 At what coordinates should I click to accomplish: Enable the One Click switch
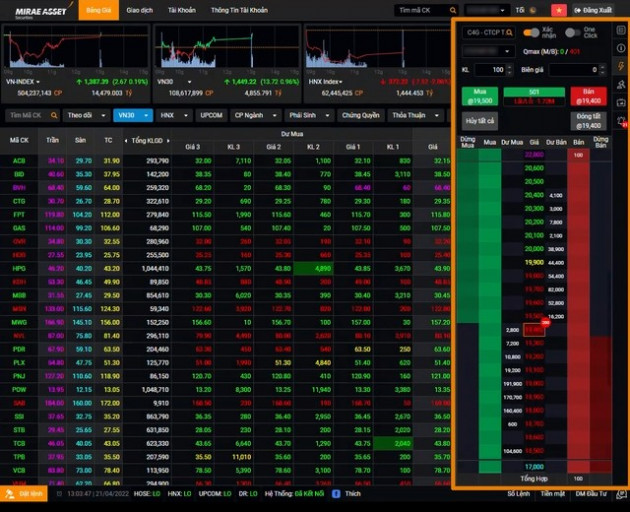pyautogui.click(x=571, y=32)
